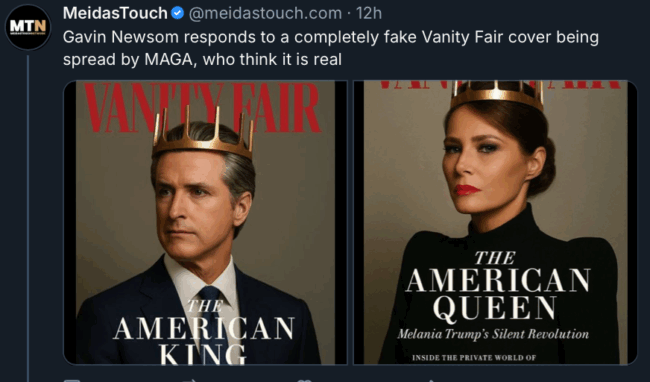This screenshot has height=382, width=650.
Task: Click the AMERICAN QUEEN headline text
Action: click(x=497, y=295)
